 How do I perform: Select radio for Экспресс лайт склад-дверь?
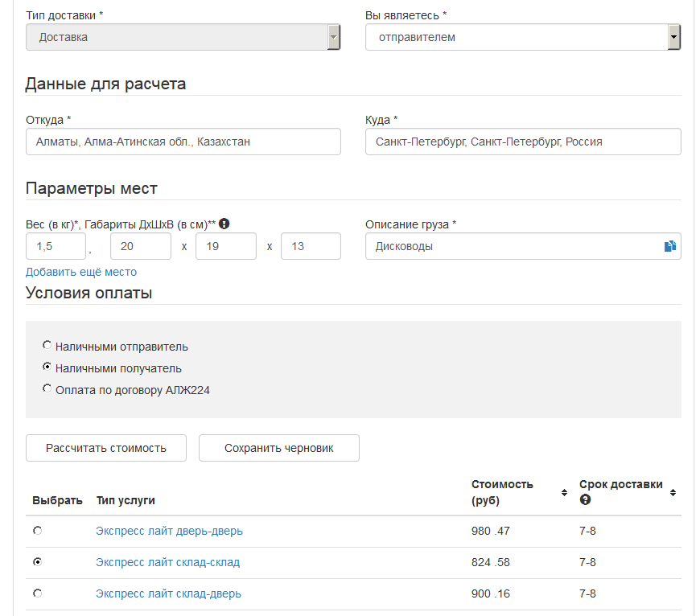(37, 593)
